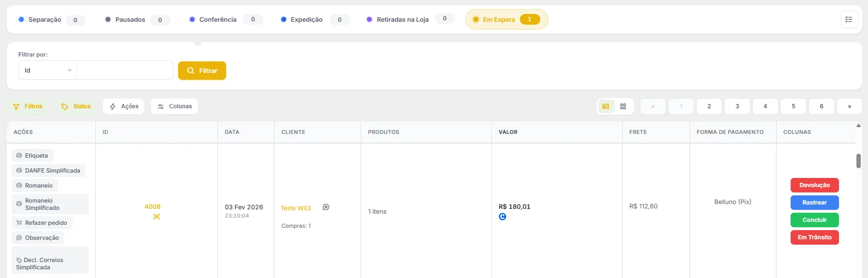The width and height of the screenshot is (868, 278).
Task: Focus the filter text input field
Action: tap(125, 70)
